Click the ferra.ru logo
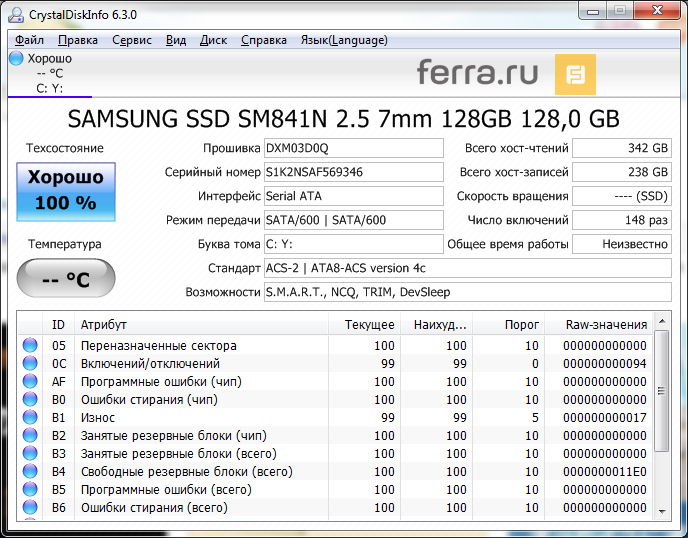This screenshot has height=538, width=688. pyautogui.click(x=477, y=73)
